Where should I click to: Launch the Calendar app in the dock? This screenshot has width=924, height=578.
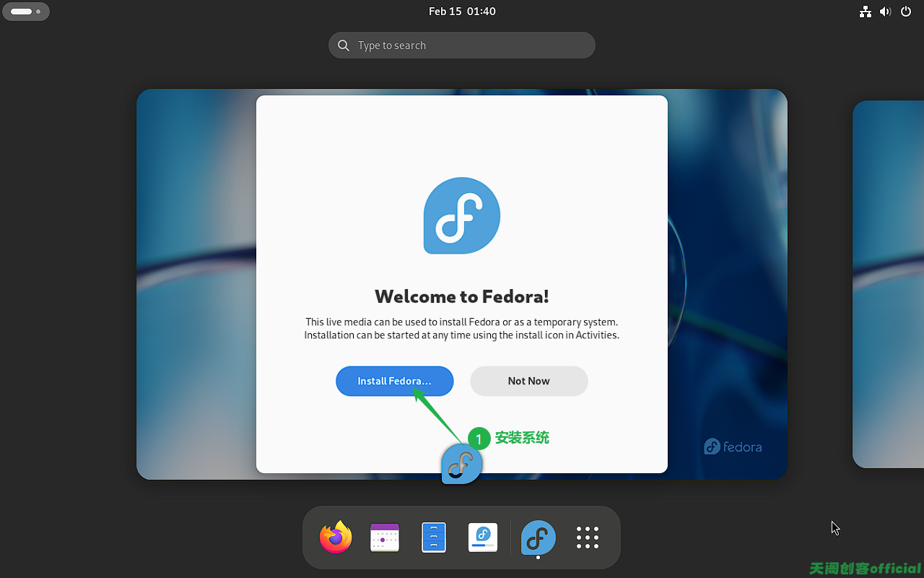385,538
